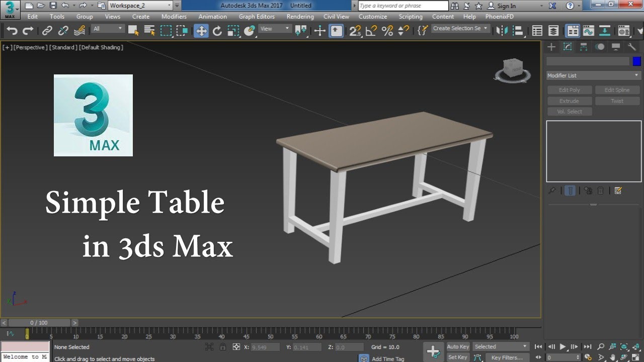Toggle Keyboard Shortcut Override button
Screen dimensions: 644x362
pos(336,31)
